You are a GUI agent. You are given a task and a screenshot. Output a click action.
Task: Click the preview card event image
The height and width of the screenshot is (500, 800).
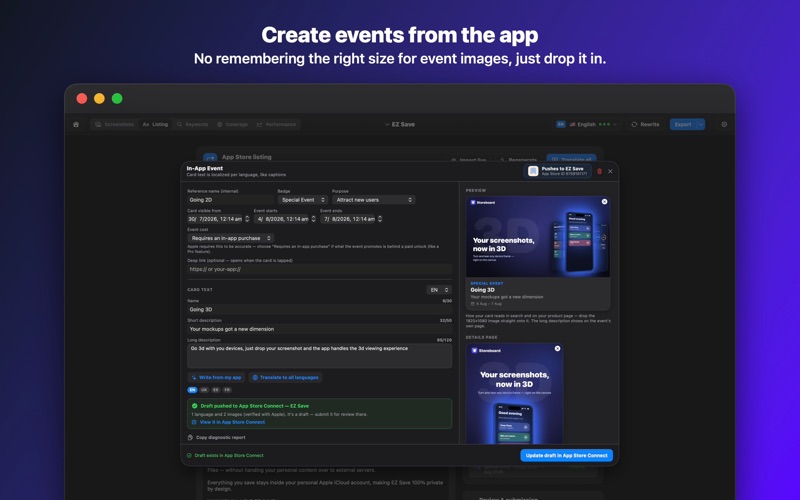tap(538, 237)
